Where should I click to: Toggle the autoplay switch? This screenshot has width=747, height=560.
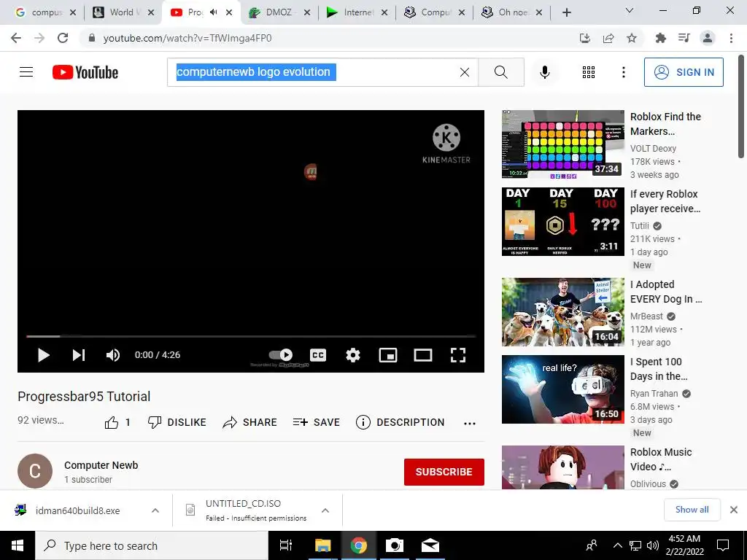[281, 355]
